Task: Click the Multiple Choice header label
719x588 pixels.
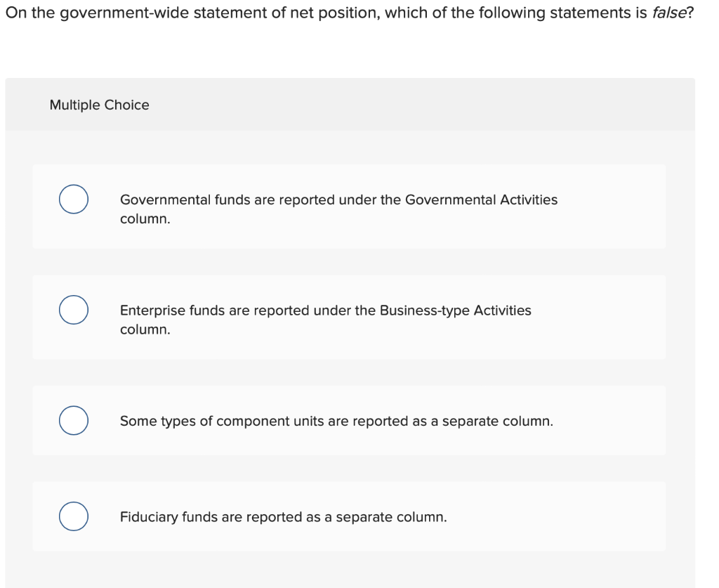Action: pyautogui.click(x=100, y=104)
